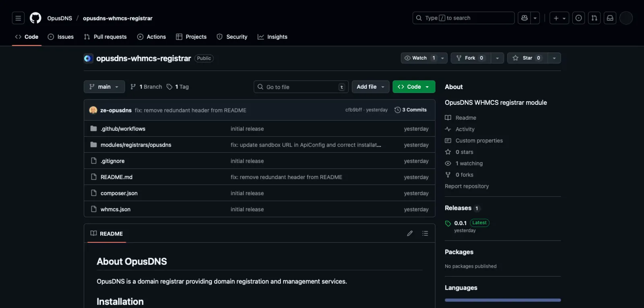The image size is (644, 308).
Task: Click Report repository link
Action: tap(466, 186)
